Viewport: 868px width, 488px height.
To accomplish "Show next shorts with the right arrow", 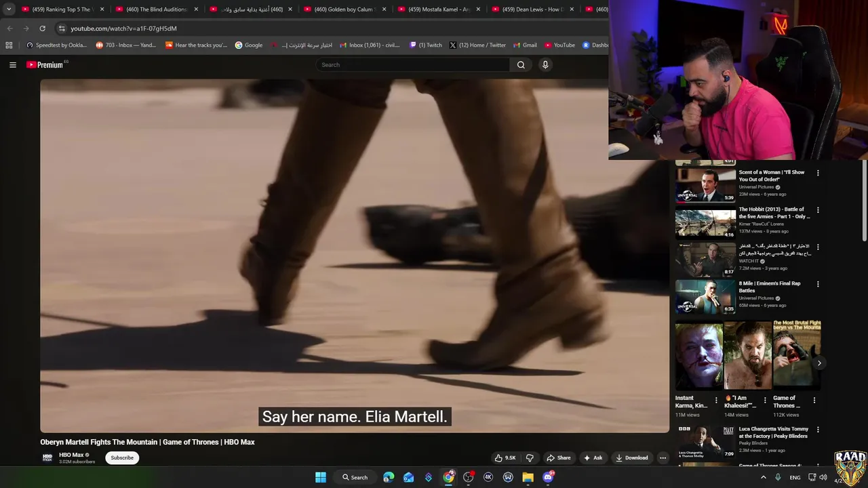I will [x=819, y=363].
